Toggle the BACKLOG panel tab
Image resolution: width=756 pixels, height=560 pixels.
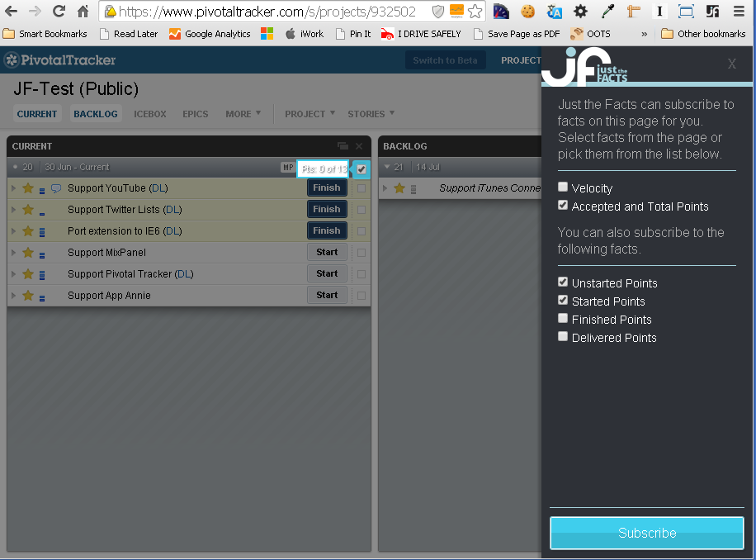(x=96, y=114)
